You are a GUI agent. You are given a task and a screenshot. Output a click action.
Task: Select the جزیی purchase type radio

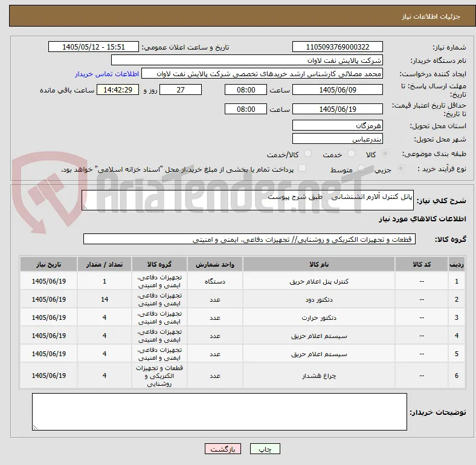(x=400, y=168)
